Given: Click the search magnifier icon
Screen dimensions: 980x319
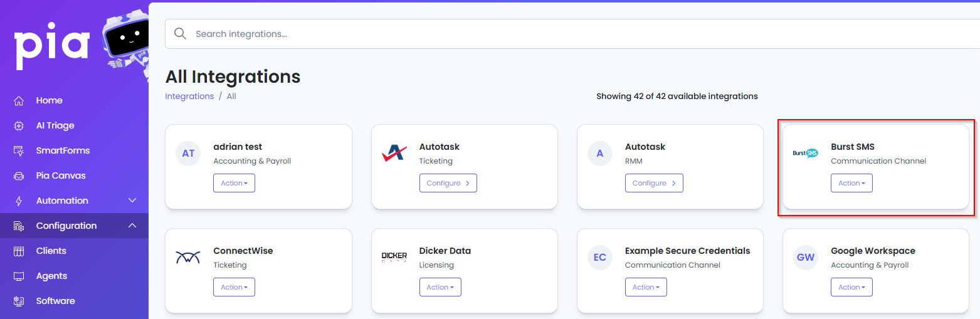Looking at the screenshot, I should click(180, 34).
